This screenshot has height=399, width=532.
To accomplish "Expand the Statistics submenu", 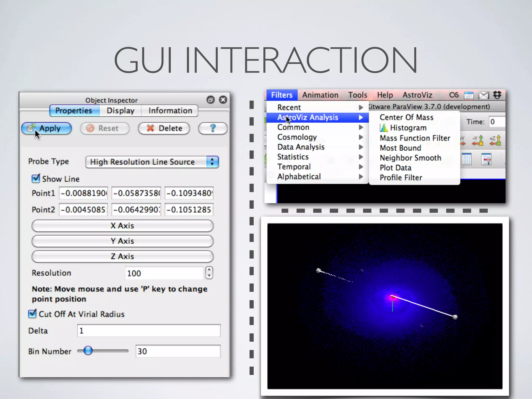I will [317, 157].
